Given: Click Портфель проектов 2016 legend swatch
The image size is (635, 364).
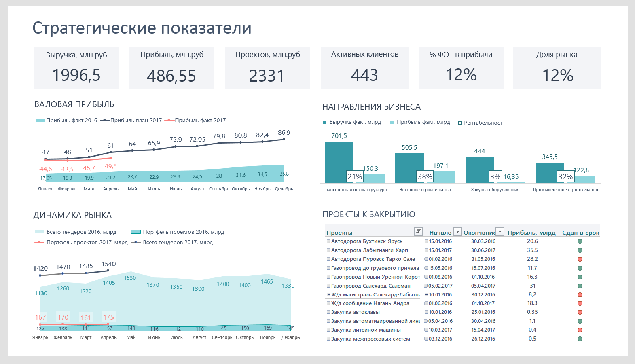Looking at the screenshot, I should (x=136, y=232).
